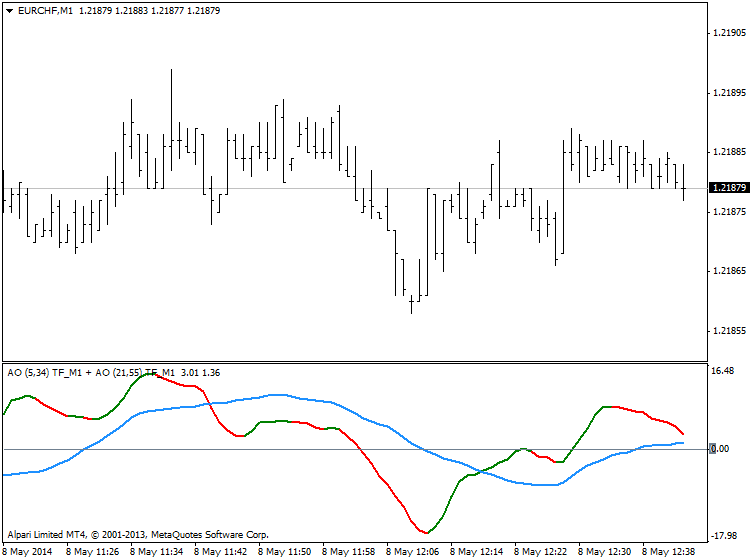The image size is (750, 560).
Task: Click the 1.21855 price axis label
Action: [727, 331]
